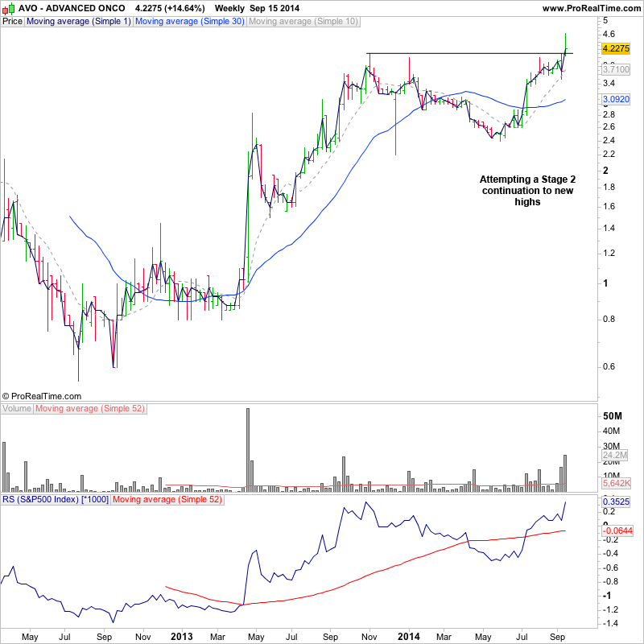Click the www.ProRealTime.com link at top right
The width and height of the screenshot is (644, 644).
click(592, 8)
